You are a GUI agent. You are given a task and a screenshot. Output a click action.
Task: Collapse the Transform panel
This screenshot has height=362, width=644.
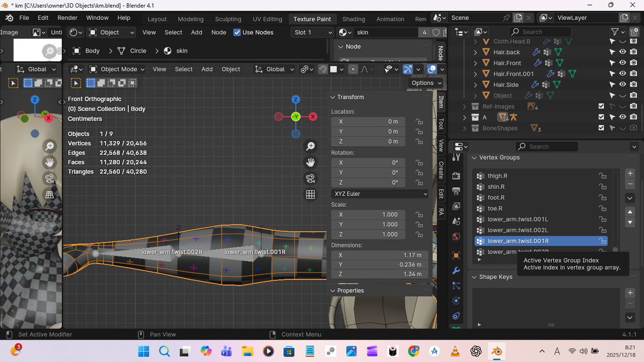(332, 97)
